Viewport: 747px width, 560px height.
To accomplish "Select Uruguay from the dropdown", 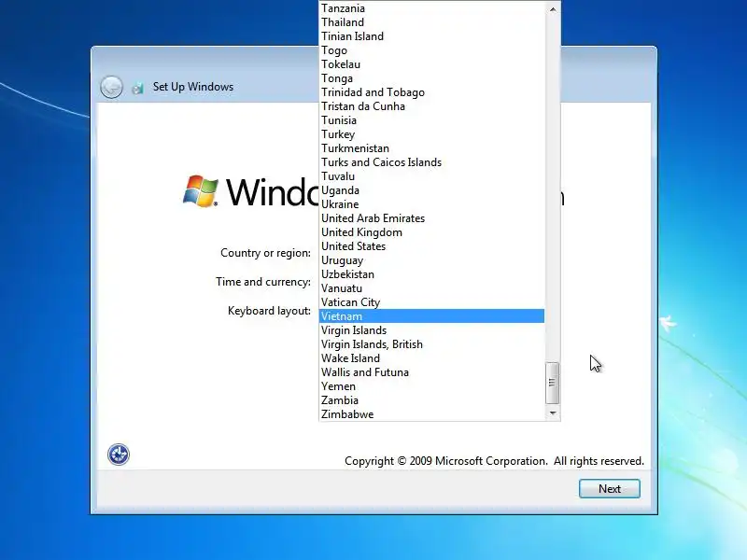I will tap(431, 260).
